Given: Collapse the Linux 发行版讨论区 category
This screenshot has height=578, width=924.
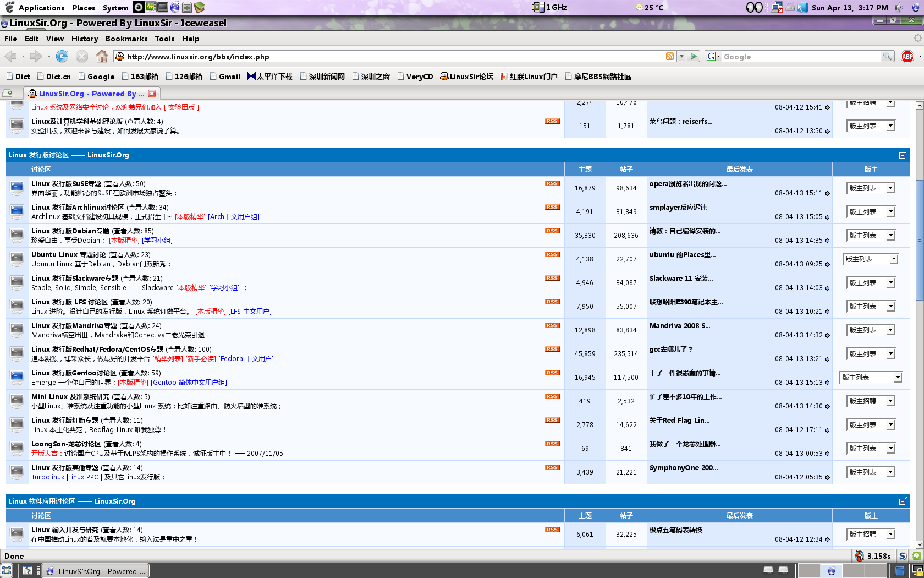Looking at the screenshot, I should point(903,155).
